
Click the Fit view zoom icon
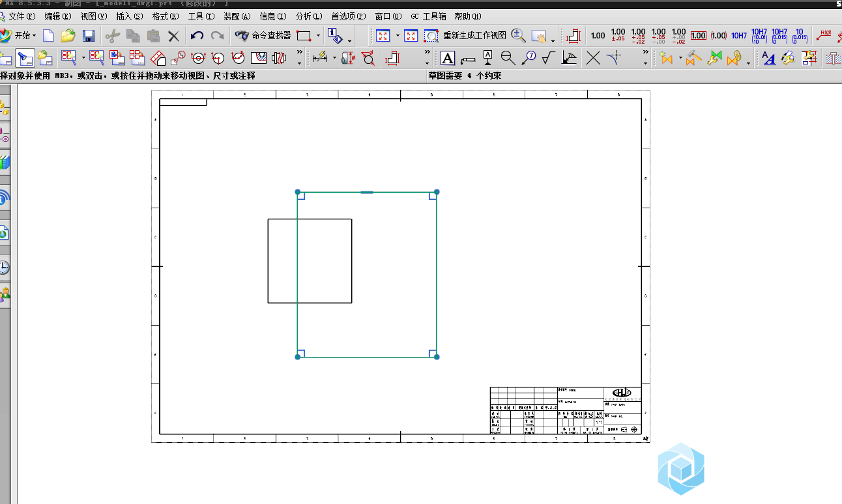(383, 36)
